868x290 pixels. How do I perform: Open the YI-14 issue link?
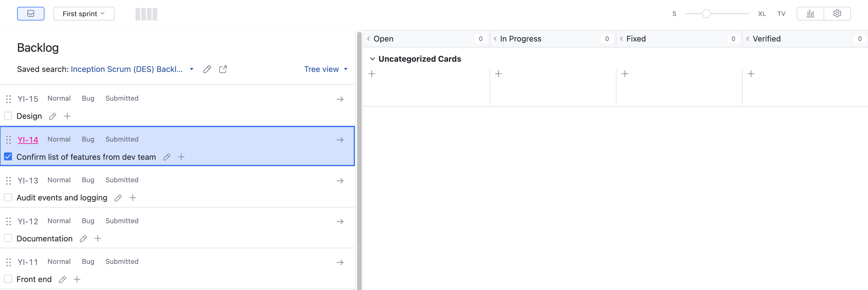(x=28, y=140)
